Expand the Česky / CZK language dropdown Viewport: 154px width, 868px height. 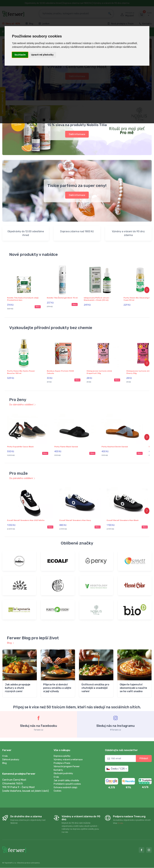(117, 769)
